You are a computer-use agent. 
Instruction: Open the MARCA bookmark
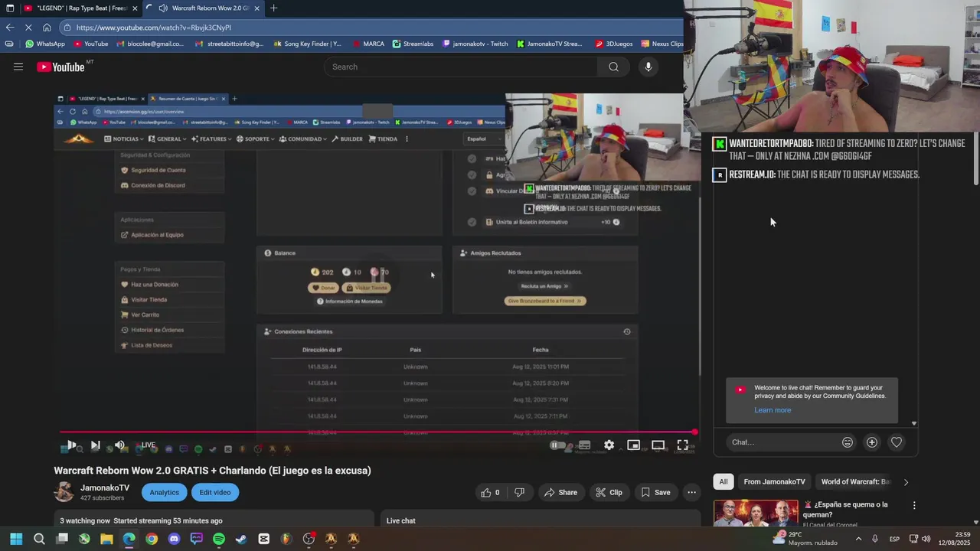(367, 44)
